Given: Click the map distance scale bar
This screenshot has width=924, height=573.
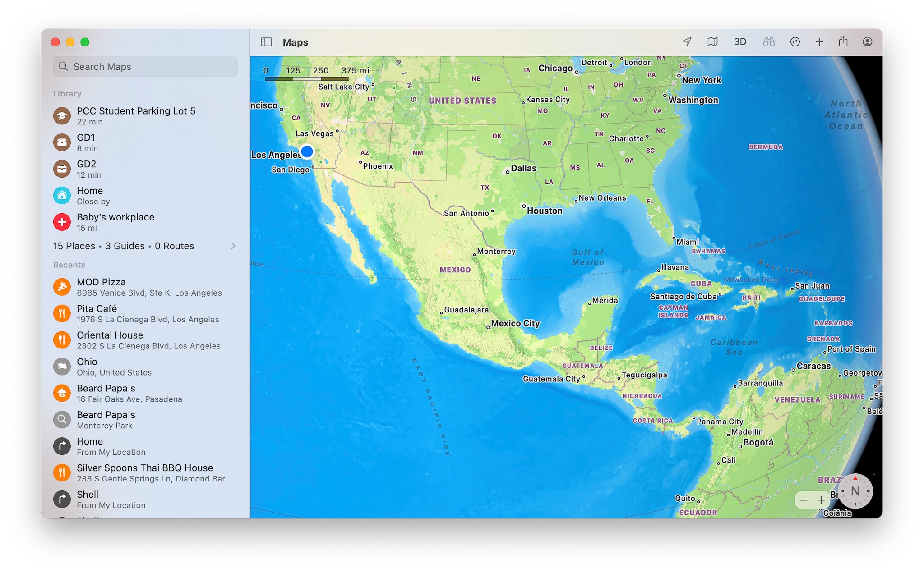Looking at the screenshot, I should pyautogui.click(x=307, y=79).
